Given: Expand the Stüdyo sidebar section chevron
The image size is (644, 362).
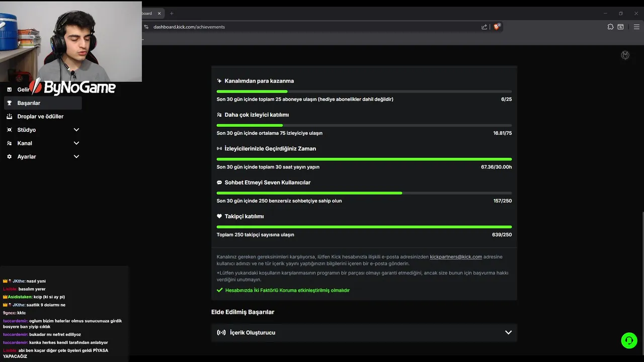Looking at the screenshot, I should click(76, 130).
